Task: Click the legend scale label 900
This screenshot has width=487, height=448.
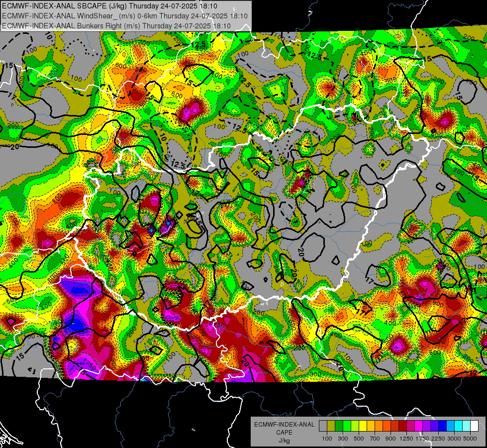Action: [390, 439]
